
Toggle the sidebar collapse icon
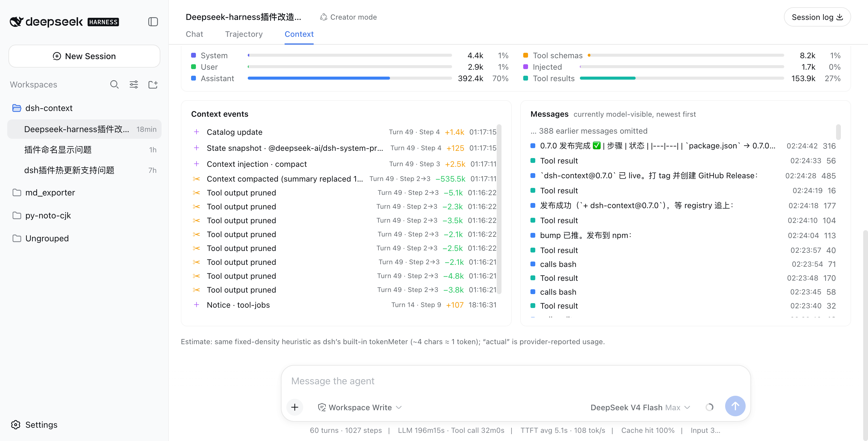153,22
